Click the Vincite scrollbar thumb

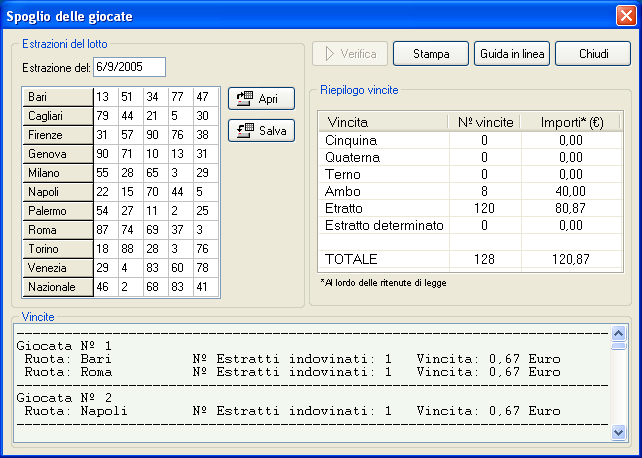(618, 346)
